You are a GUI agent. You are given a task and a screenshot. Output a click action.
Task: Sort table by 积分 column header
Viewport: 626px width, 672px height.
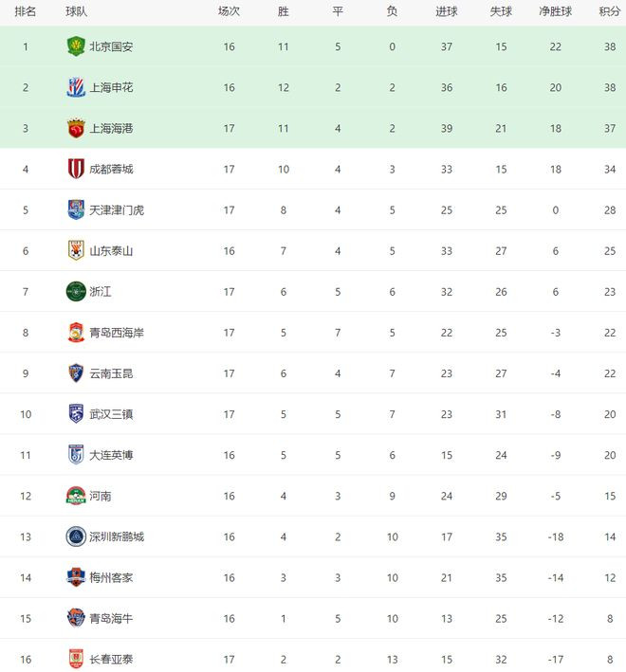pyautogui.click(x=610, y=11)
